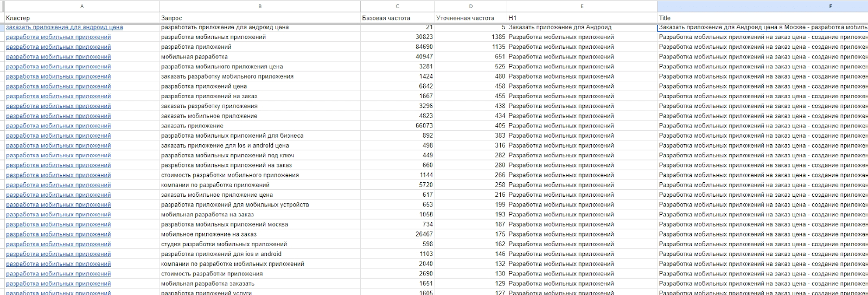This screenshot has width=868, height=295.
Task: Click the "Title" header cell
Action: [762, 18]
